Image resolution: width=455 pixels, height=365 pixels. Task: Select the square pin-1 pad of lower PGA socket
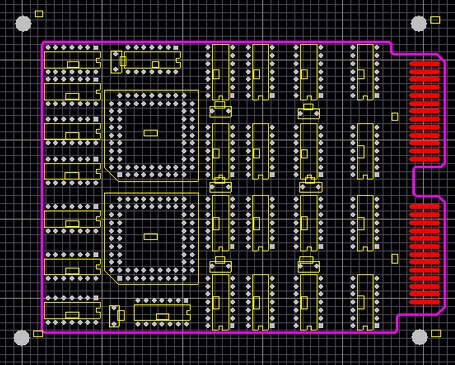pos(120,278)
